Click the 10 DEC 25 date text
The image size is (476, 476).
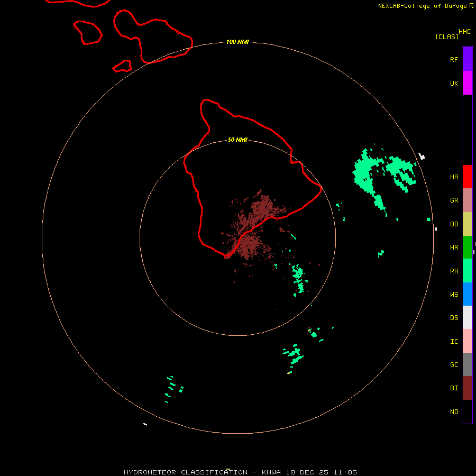(307, 472)
